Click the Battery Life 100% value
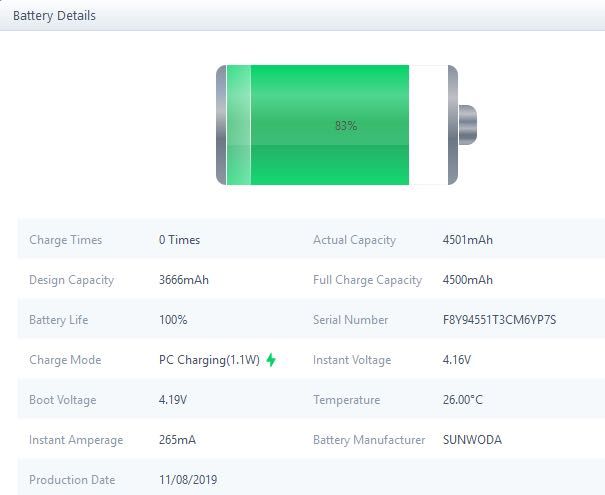 click(x=173, y=320)
